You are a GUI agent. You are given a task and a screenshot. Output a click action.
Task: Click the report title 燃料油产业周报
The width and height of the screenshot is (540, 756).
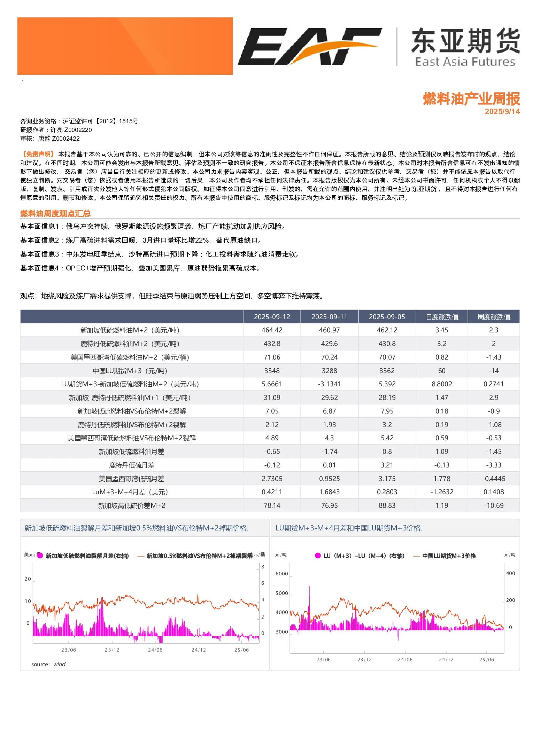(471, 99)
